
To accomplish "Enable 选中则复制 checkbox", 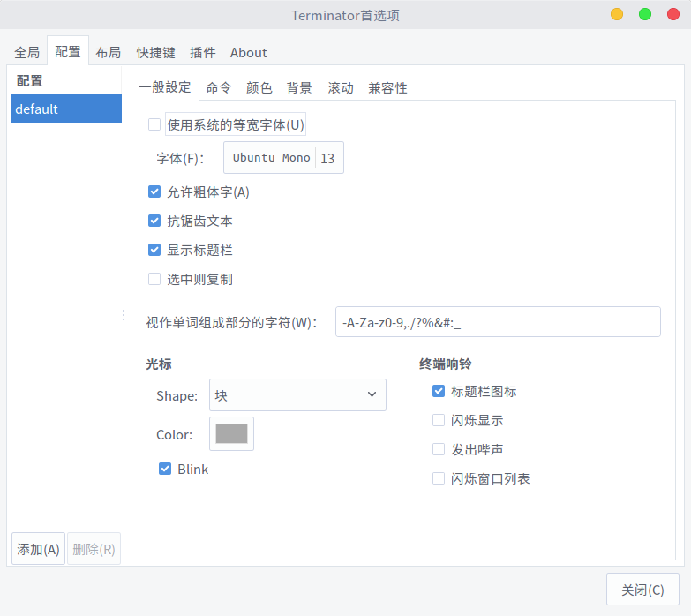I will pyautogui.click(x=154, y=279).
